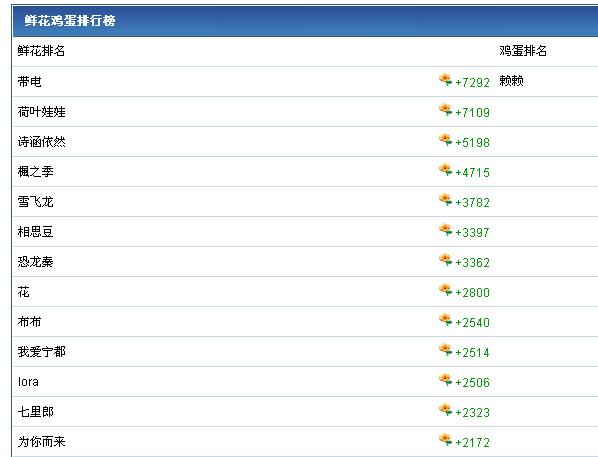Click the flower icon in the 恐龙秦 row
The image size is (598, 457).
click(445, 260)
